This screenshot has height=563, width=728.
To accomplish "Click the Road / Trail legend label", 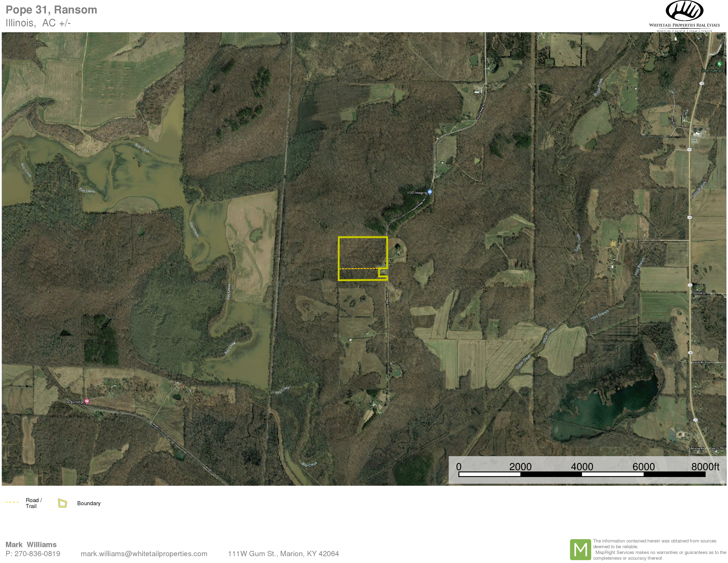I will [33, 503].
